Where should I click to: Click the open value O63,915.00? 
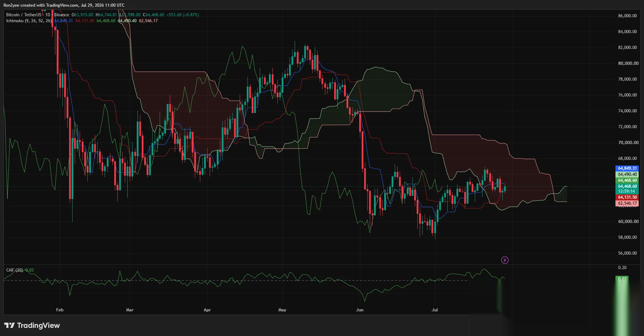(82, 15)
